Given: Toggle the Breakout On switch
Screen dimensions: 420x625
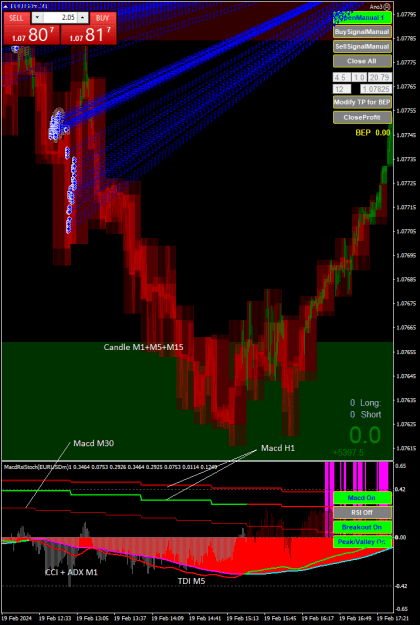Looking at the screenshot, I should (x=362, y=527).
